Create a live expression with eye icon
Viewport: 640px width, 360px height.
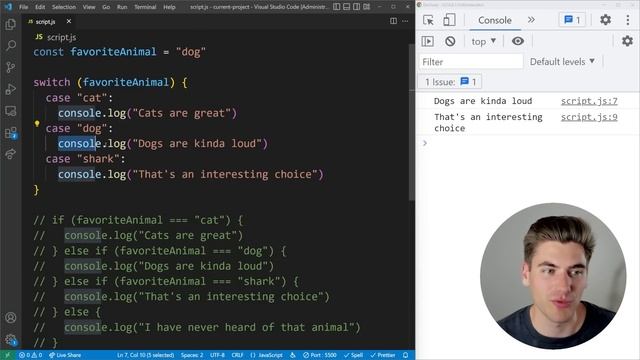tap(518, 41)
